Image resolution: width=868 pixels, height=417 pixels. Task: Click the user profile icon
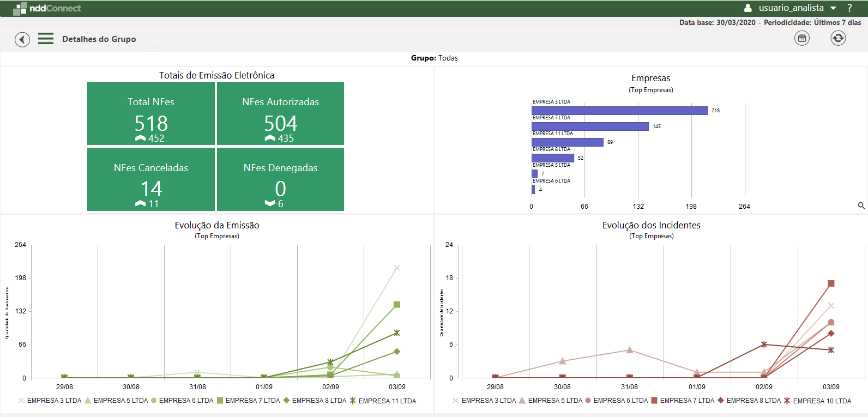748,8
